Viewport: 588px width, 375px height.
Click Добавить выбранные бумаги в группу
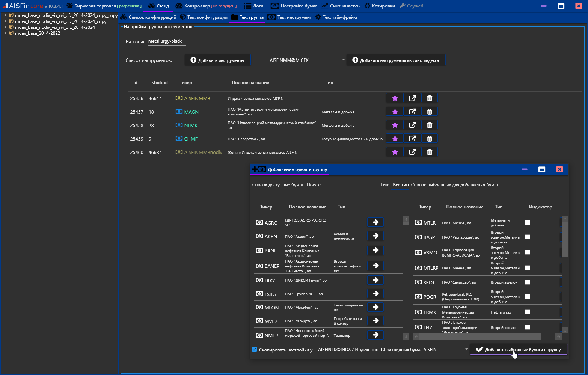pyautogui.click(x=519, y=349)
